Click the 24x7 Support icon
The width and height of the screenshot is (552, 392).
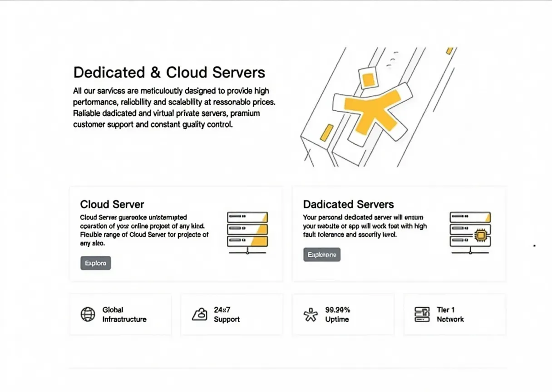200,314
